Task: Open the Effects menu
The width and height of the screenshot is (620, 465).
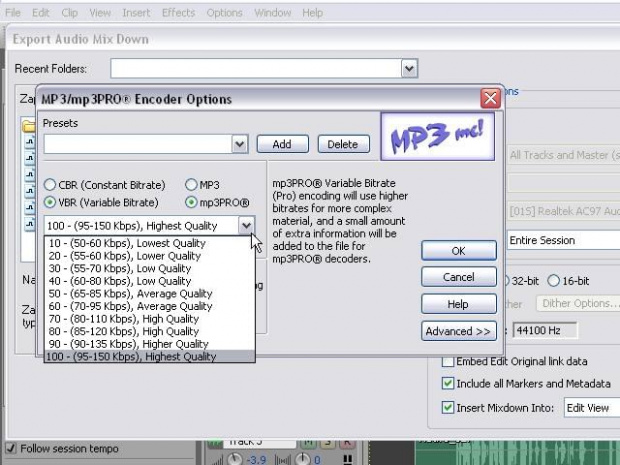Action: pyautogui.click(x=178, y=13)
